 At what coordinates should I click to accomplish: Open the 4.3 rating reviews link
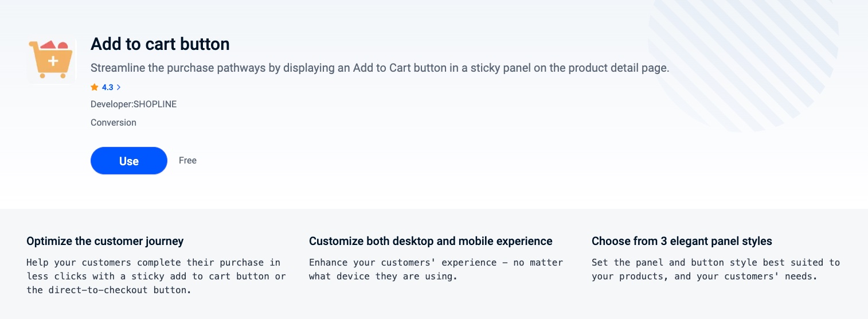coord(108,87)
